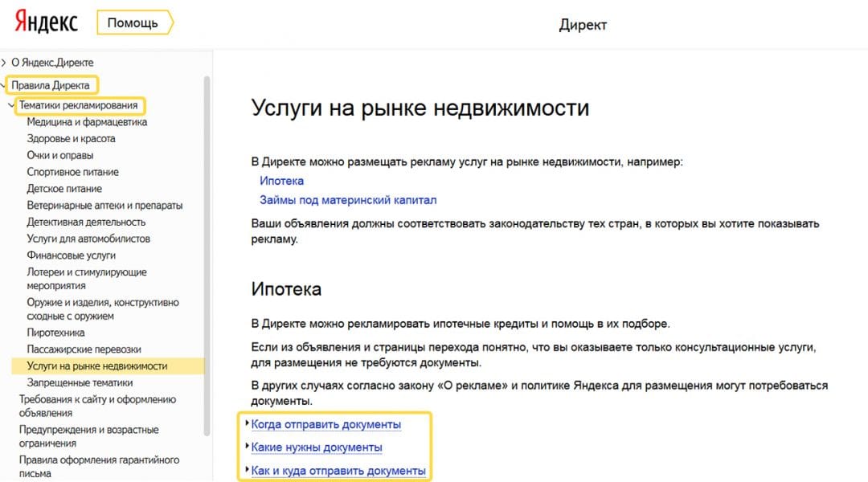Open the Помощь section
The width and height of the screenshot is (868, 482).
(133, 22)
